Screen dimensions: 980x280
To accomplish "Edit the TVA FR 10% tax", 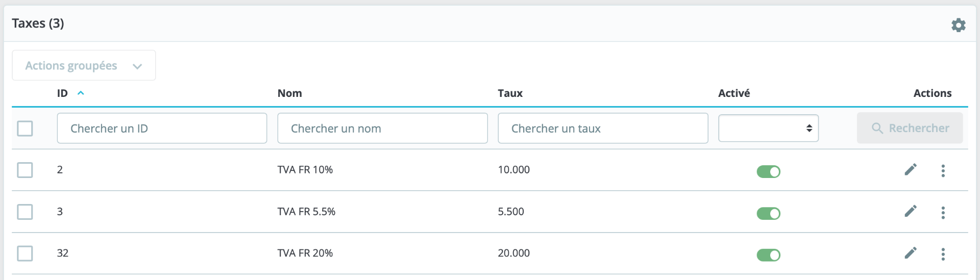I will click(x=911, y=169).
